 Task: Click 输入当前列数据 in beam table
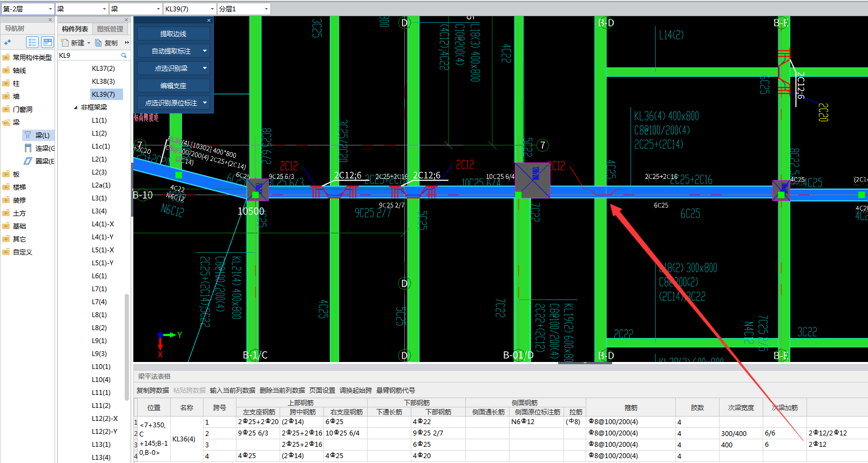coord(233,390)
